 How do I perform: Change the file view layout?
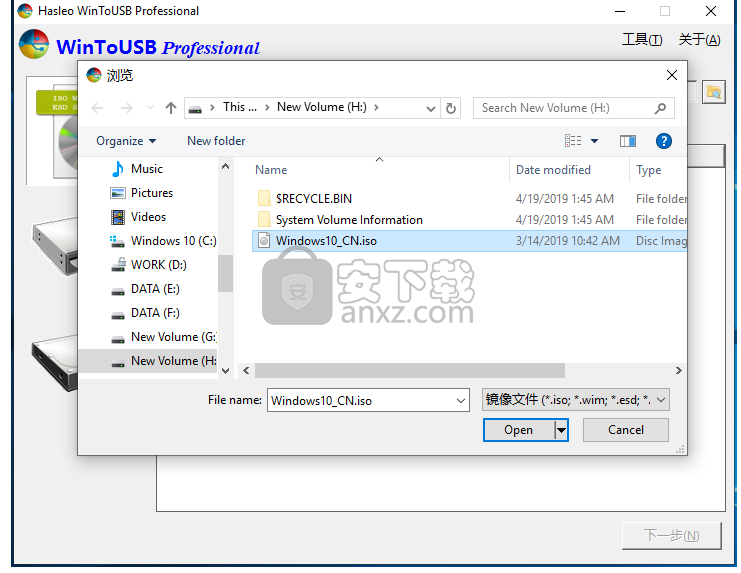(x=573, y=141)
